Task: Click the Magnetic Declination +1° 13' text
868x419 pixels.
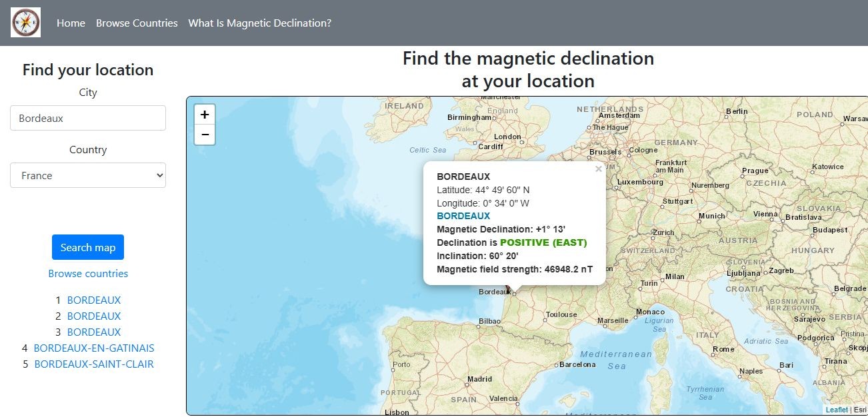Action: [x=501, y=229]
